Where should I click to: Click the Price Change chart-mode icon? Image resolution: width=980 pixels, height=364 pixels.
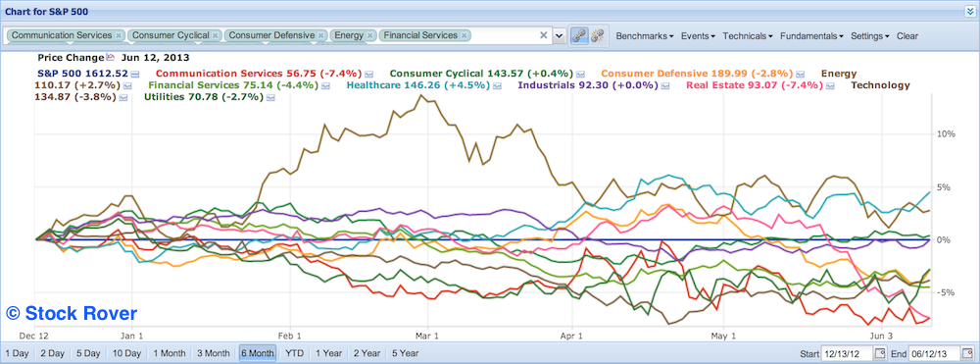(111, 57)
